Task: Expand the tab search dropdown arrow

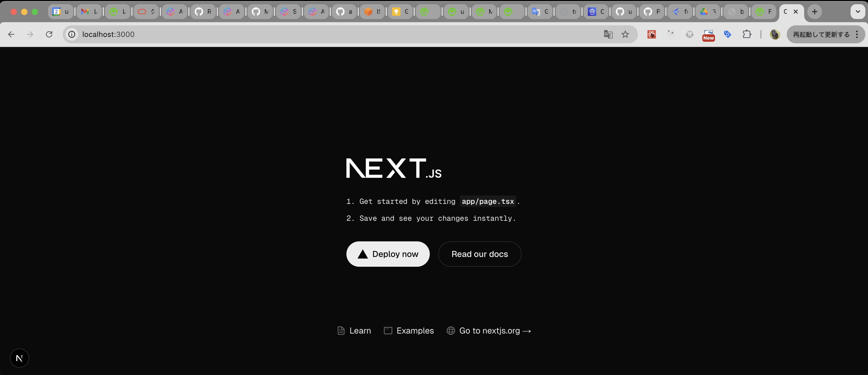Action: [x=857, y=12]
